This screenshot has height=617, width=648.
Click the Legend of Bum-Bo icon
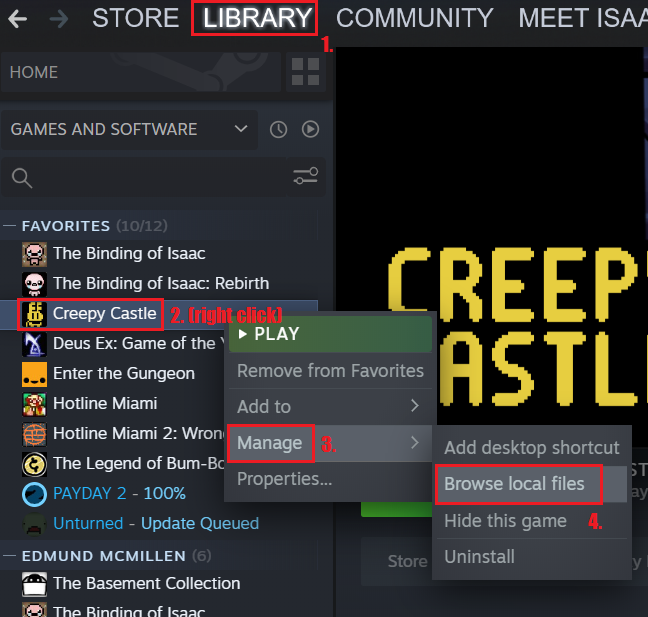tap(34, 465)
